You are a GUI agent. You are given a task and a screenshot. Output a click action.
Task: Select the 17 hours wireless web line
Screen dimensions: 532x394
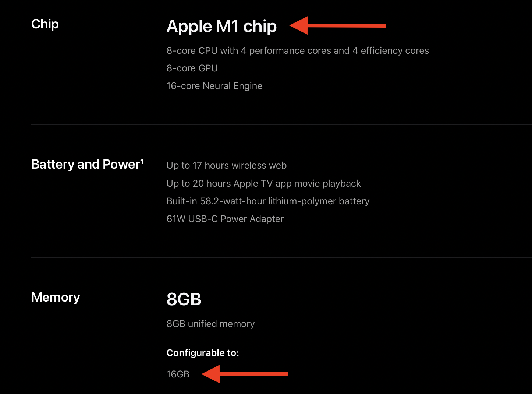pyautogui.click(x=226, y=165)
